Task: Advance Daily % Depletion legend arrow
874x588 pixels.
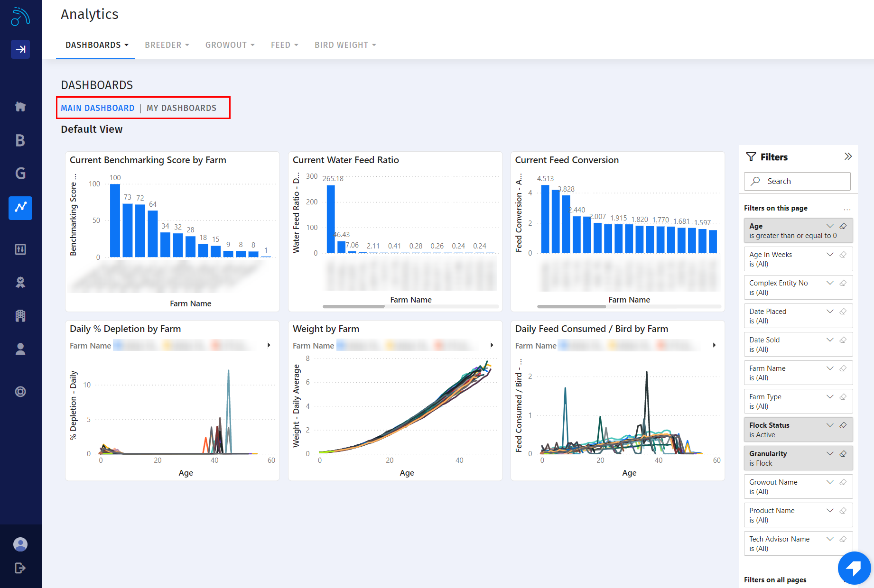Action: pyautogui.click(x=269, y=345)
